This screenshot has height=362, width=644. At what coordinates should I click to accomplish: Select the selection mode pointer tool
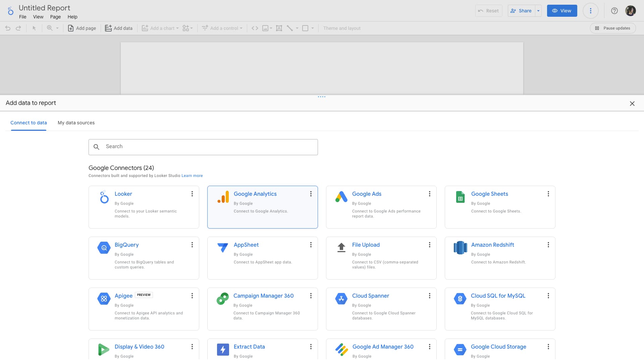click(x=34, y=28)
